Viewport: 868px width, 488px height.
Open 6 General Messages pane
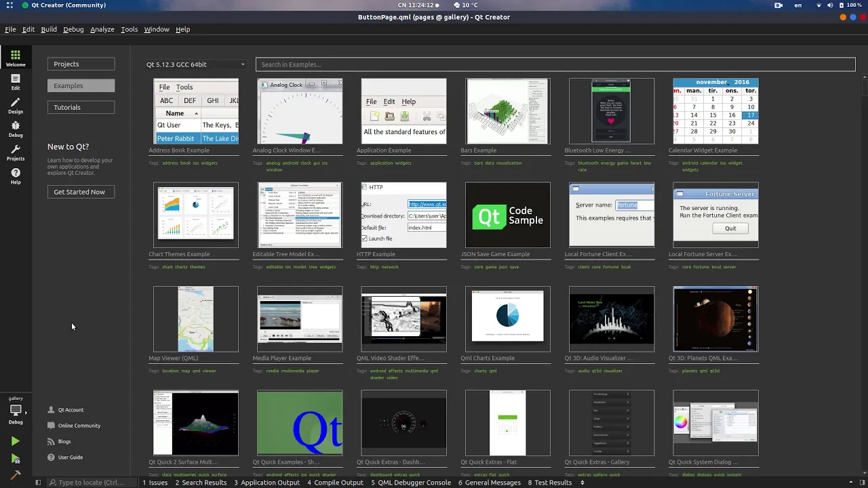point(489,483)
